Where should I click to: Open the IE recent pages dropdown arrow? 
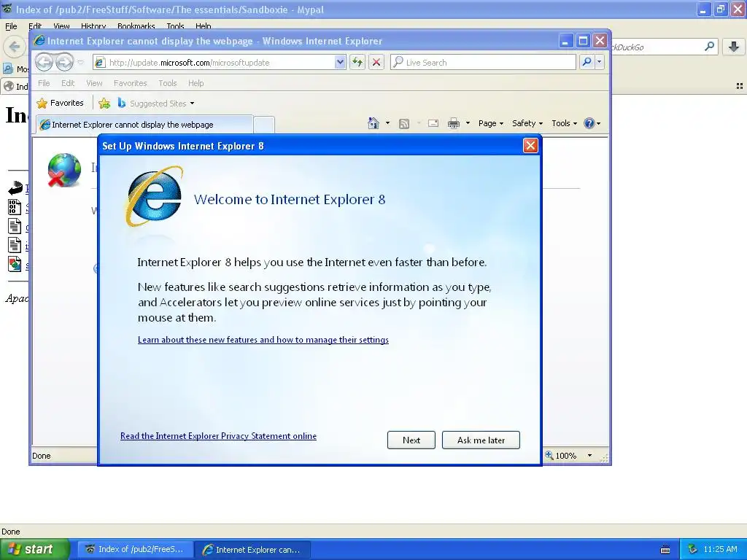80,62
